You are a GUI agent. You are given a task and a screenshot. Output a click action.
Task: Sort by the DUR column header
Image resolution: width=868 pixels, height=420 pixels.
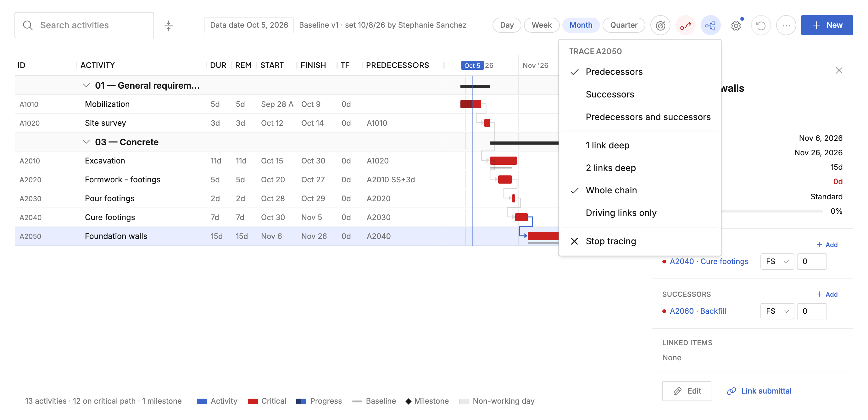(x=218, y=65)
